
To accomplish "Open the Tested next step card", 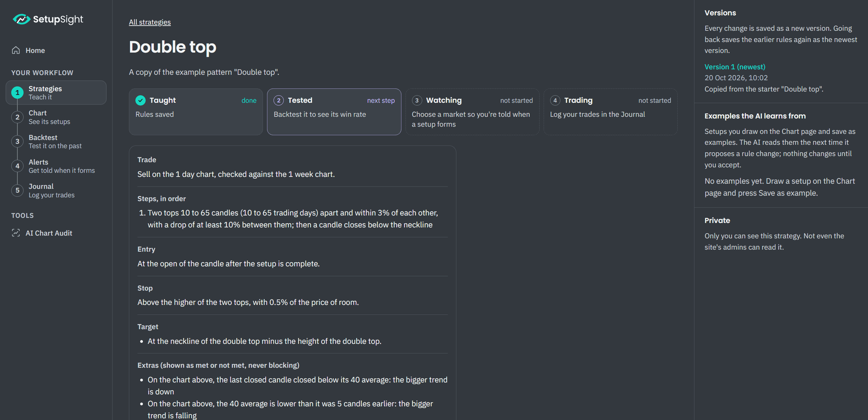I will click(334, 112).
